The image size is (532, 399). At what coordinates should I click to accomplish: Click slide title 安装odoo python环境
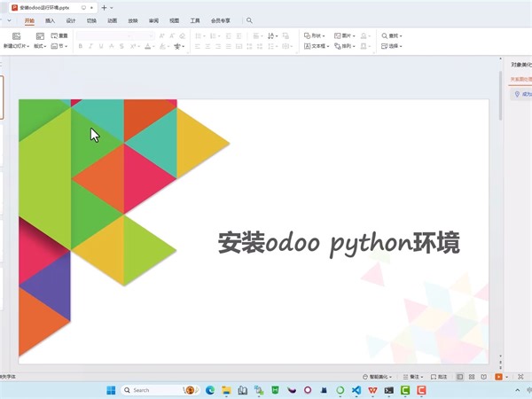pyautogui.click(x=339, y=243)
